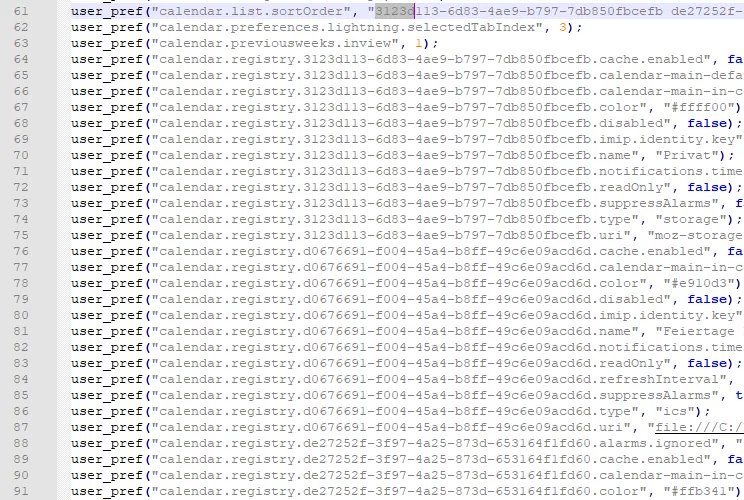The width and height of the screenshot is (744, 500).
Task: Click "calendar.previousweeks.inview" on line 63
Action: (275, 44)
